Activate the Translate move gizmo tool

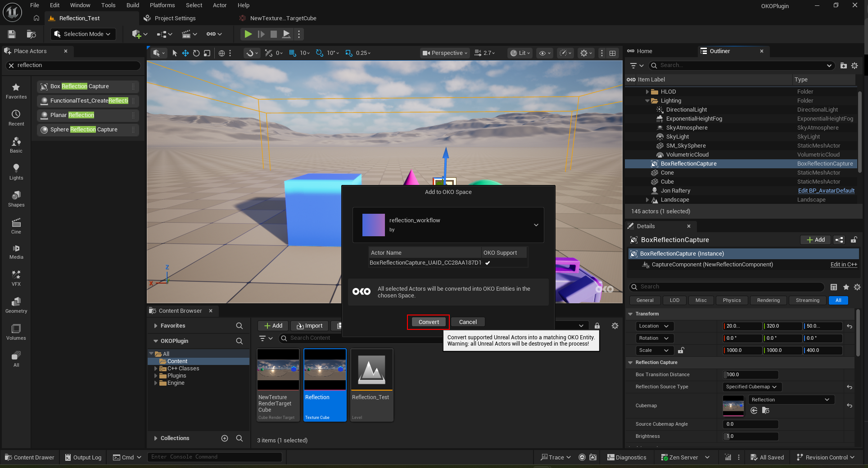tap(185, 53)
